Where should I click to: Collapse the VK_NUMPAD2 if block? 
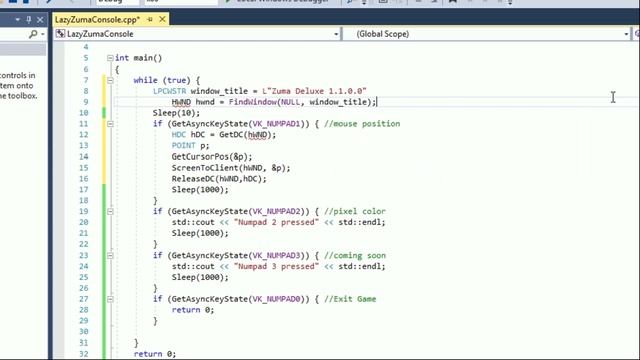coord(110,211)
